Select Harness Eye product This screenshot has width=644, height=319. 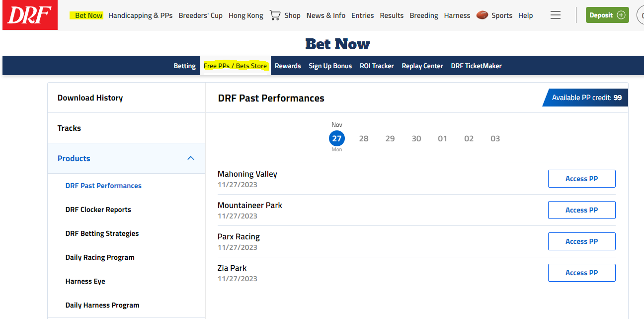[x=85, y=281]
